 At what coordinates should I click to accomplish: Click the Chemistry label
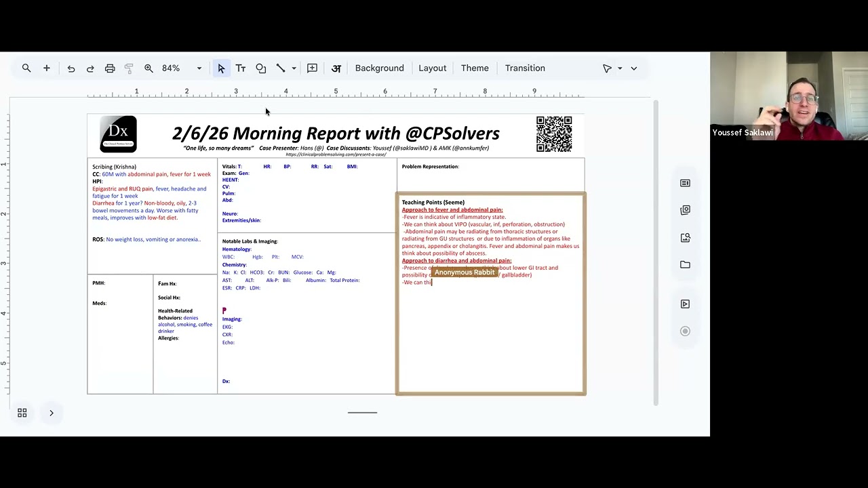click(x=234, y=265)
